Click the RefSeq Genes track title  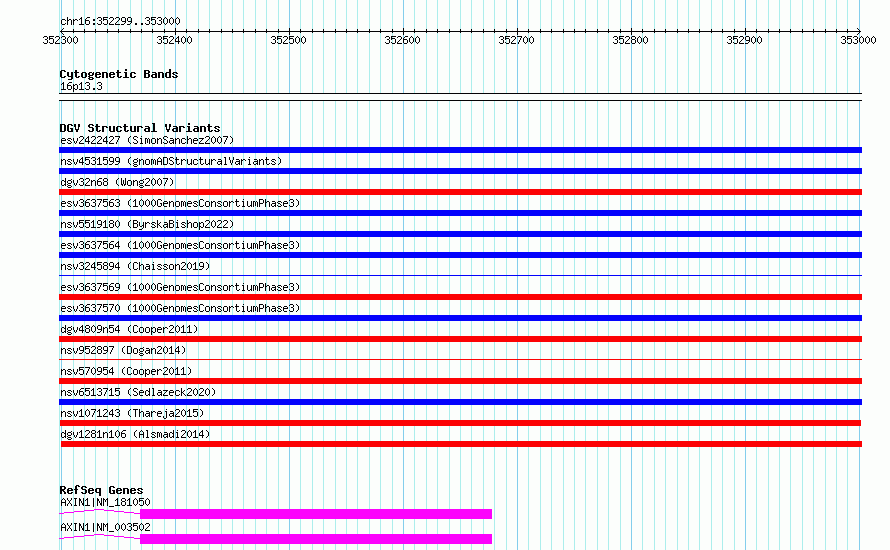click(101, 490)
